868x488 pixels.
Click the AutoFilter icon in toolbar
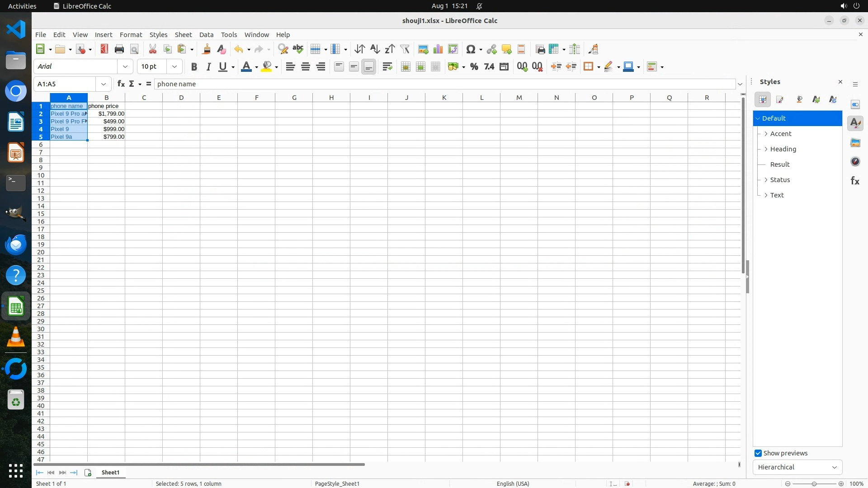[405, 49]
